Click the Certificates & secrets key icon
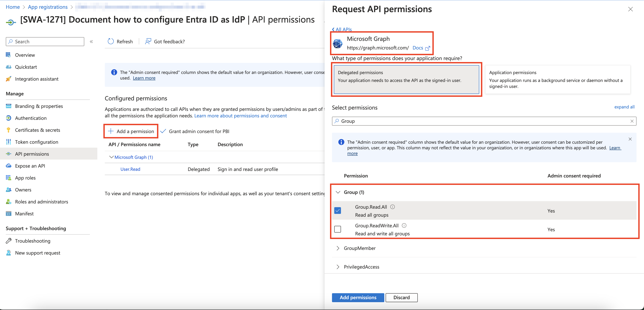The image size is (644, 310). [x=8, y=130]
